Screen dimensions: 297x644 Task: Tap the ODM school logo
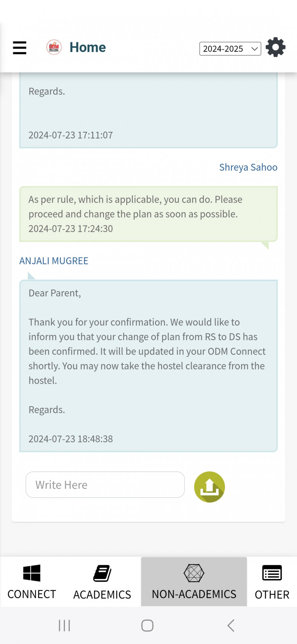54,48
